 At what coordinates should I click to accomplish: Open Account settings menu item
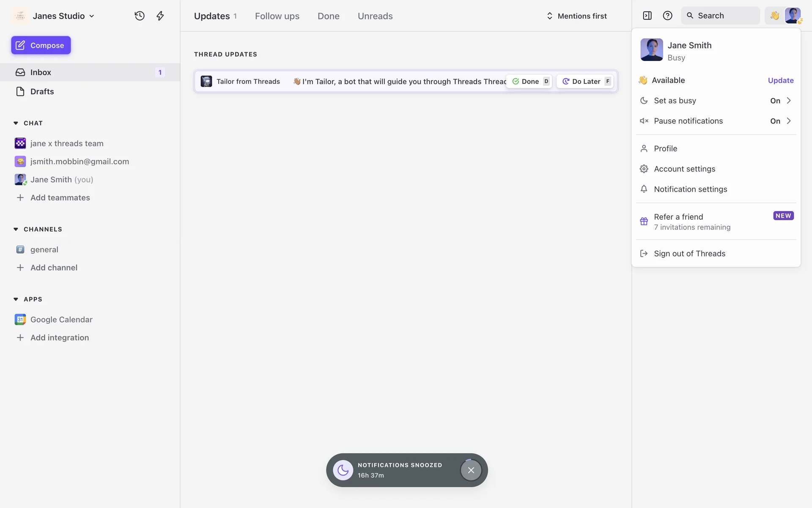pos(684,169)
